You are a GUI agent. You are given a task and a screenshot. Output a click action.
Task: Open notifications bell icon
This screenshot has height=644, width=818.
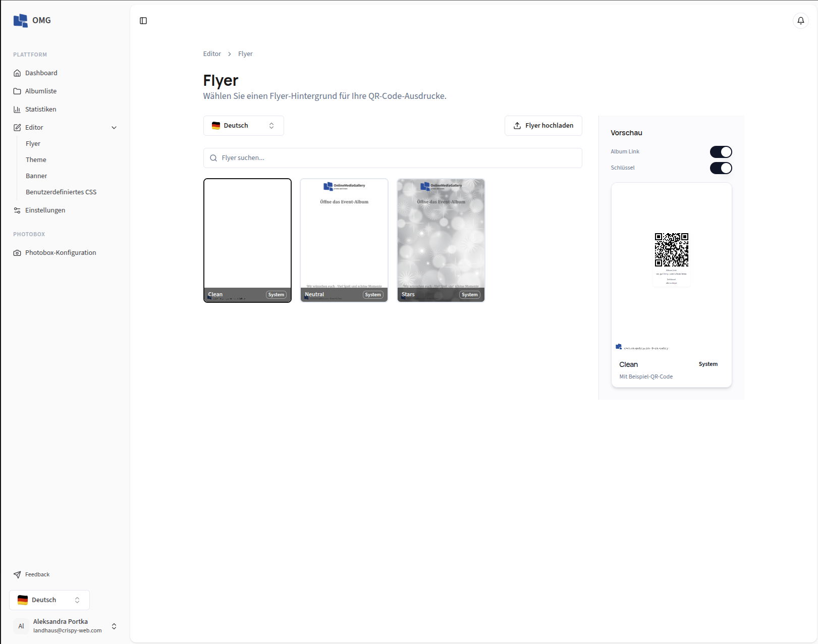tap(801, 21)
